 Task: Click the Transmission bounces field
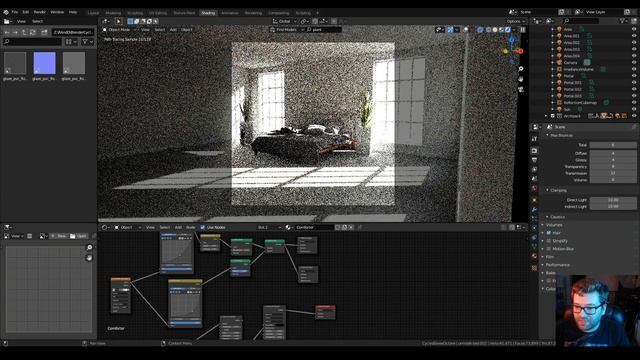(613, 173)
